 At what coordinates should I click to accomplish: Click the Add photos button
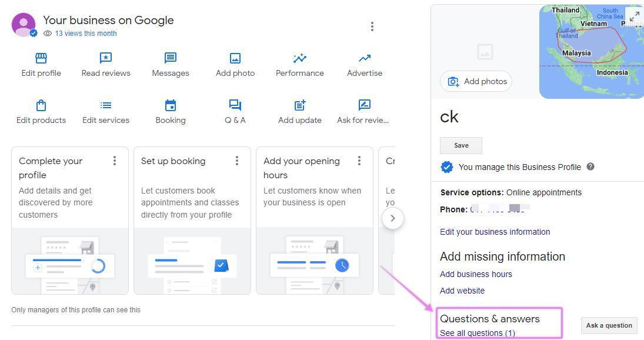click(476, 81)
